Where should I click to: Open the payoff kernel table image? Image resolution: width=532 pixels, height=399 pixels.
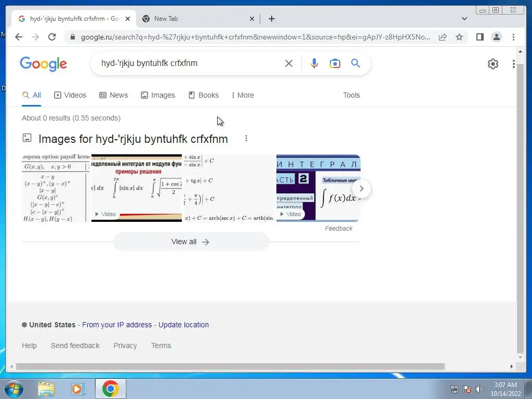[56, 188]
